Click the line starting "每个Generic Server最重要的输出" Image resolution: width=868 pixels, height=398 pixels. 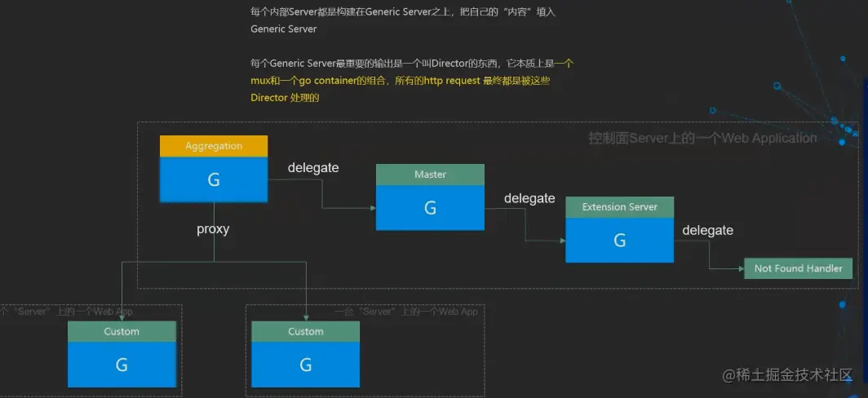[x=412, y=64]
